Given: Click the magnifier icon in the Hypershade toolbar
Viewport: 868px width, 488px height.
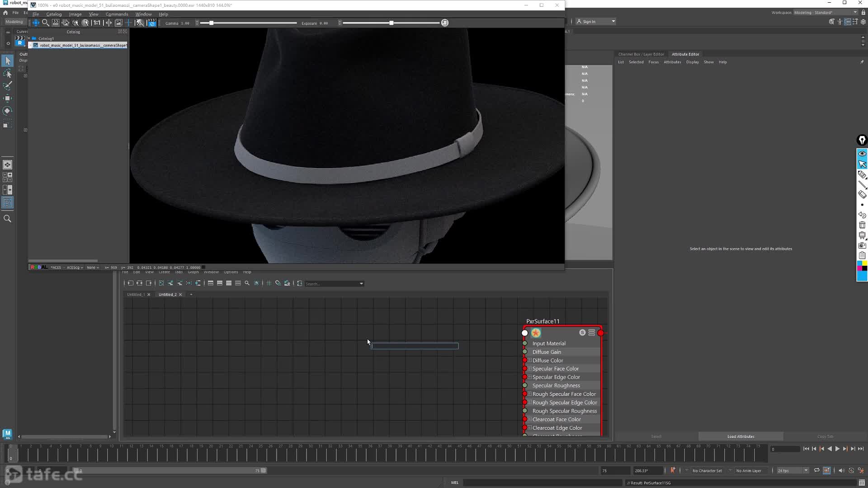Looking at the screenshot, I should coord(247,283).
